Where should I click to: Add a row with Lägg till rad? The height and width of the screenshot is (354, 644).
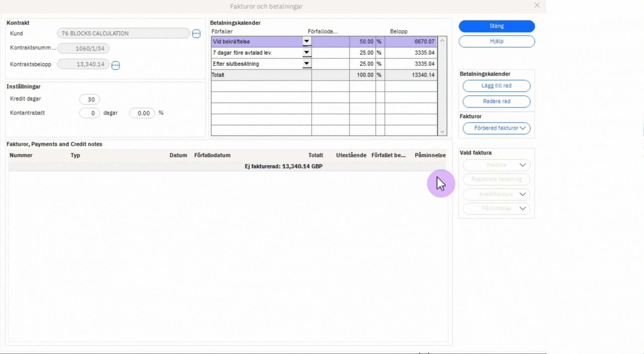[496, 86]
